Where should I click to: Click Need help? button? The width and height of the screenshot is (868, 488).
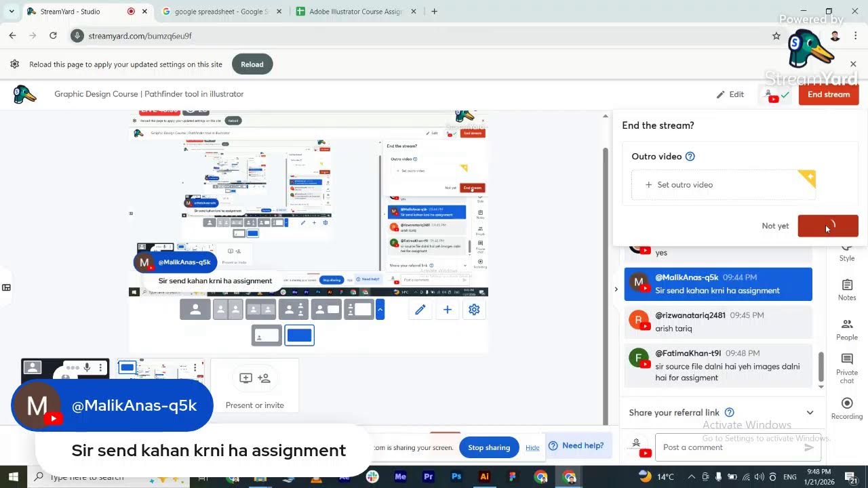576,445
